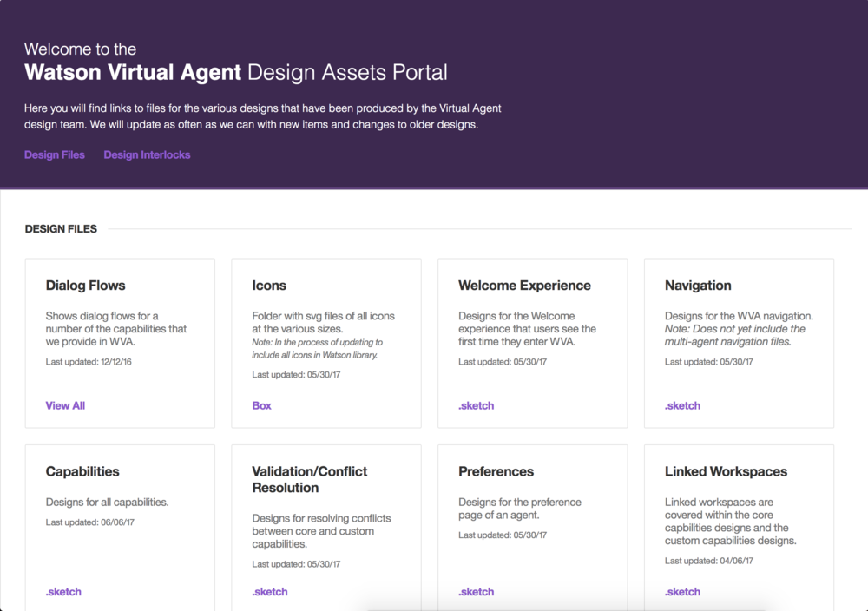Download .sketch for Welcome Experience

coord(476,405)
